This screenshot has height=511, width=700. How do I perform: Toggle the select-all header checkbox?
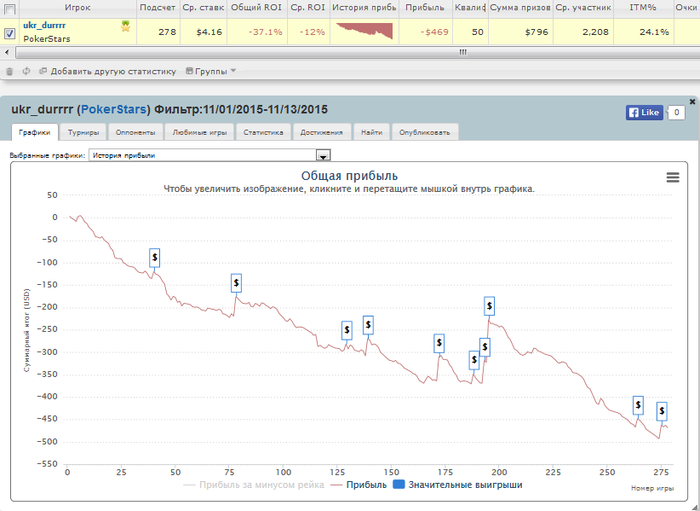coord(9,9)
